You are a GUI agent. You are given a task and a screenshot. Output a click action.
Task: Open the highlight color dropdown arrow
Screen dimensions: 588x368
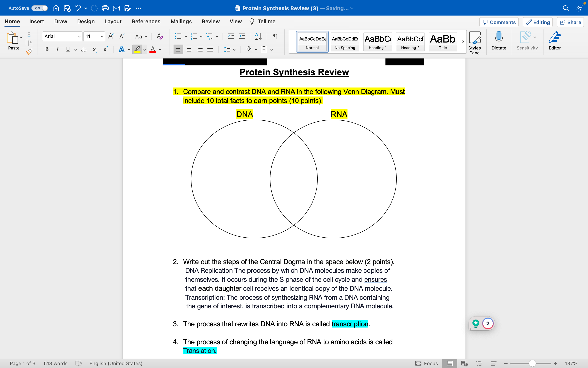tap(145, 50)
